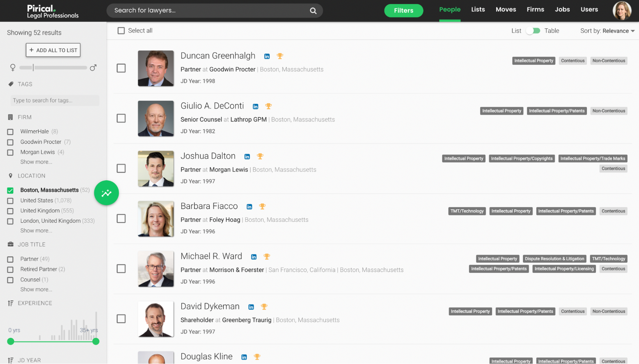Tick the Retired Partner job title filter
Viewport: 639px width, 364px height.
(10, 270)
